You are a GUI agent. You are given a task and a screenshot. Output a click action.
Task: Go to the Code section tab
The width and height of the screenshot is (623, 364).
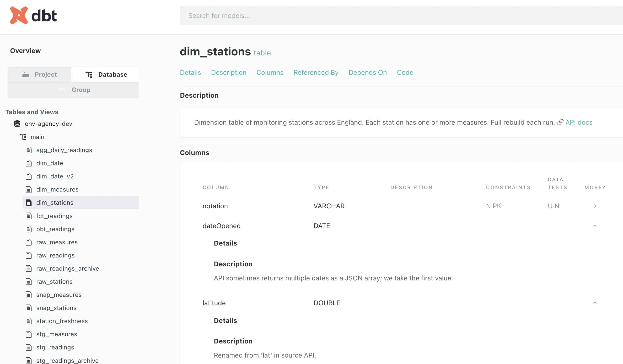coord(405,72)
